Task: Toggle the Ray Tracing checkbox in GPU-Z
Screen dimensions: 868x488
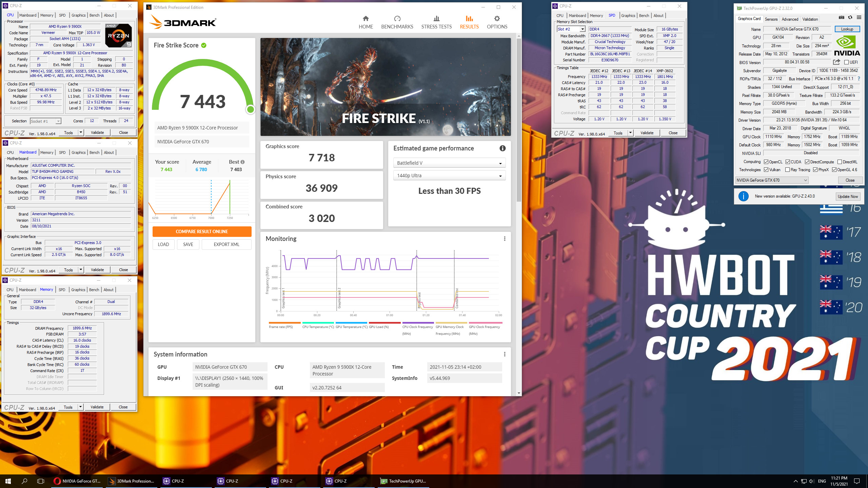Action: [x=787, y=170]
